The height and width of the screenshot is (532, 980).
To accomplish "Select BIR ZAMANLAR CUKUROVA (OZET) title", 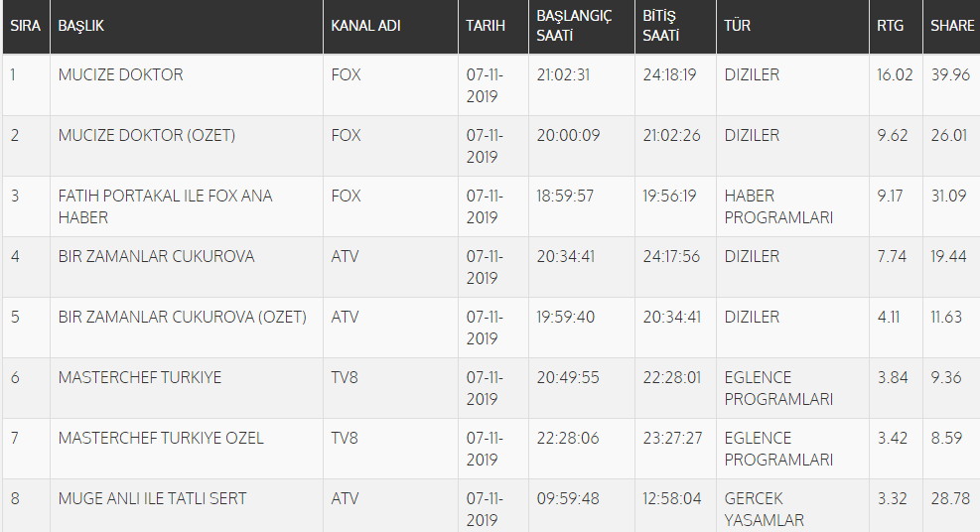I will (183, 318).
